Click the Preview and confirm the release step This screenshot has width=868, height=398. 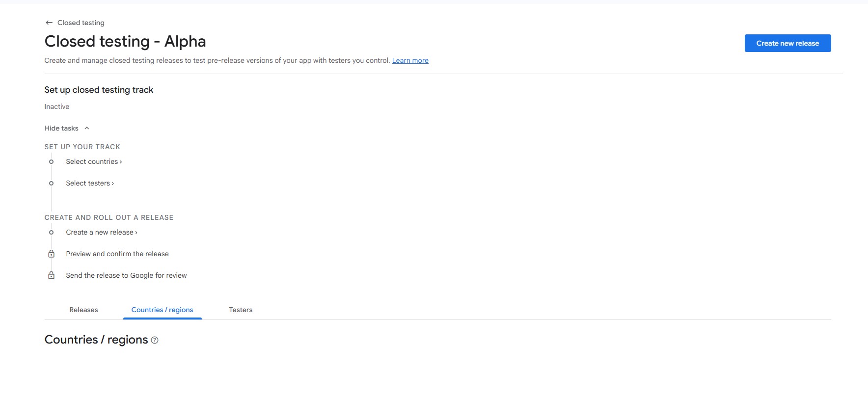(117, 254)
